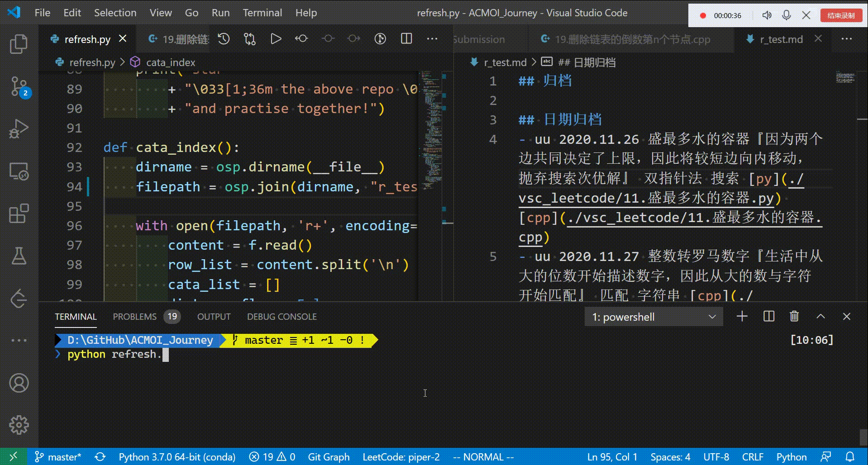Switch to the PROBLEMS tab showing 19 issues
This screenshot has width=868, height=465.
click(x=134, y=316)
